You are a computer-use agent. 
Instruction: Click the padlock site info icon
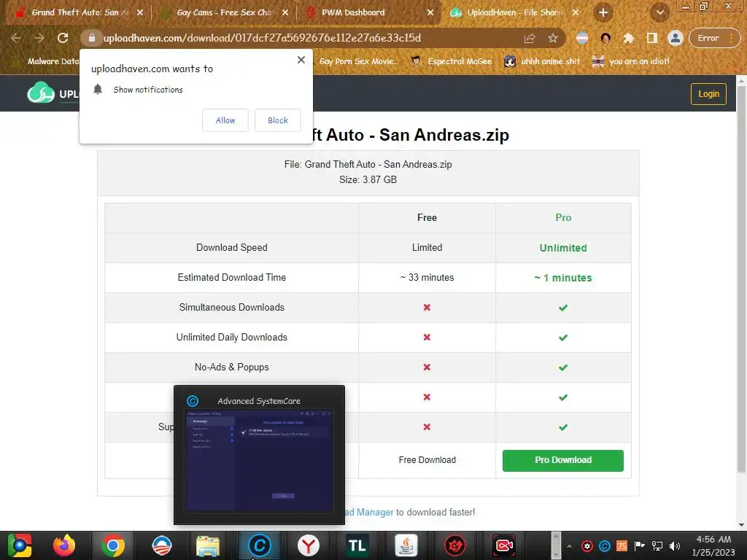(x=92, y=38)
